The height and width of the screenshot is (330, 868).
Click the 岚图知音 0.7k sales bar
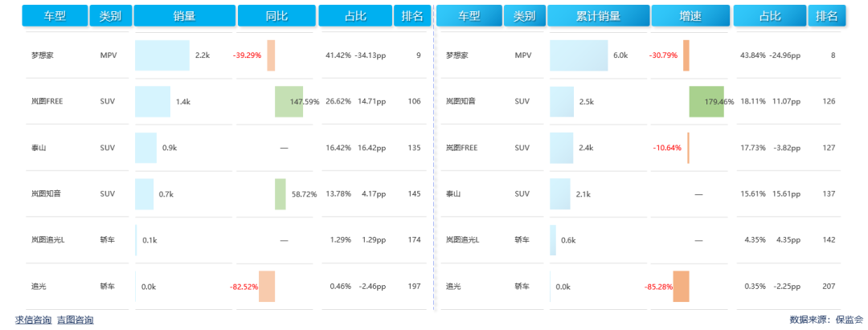pos(144,194)
